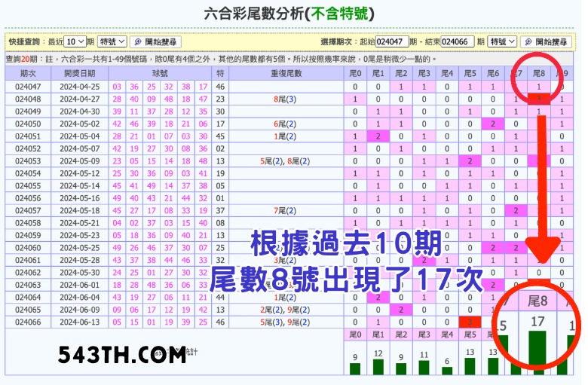588x385 pixels.
Task: Click the magnifier icon in the right search button
Action: [x=527, y=42]
